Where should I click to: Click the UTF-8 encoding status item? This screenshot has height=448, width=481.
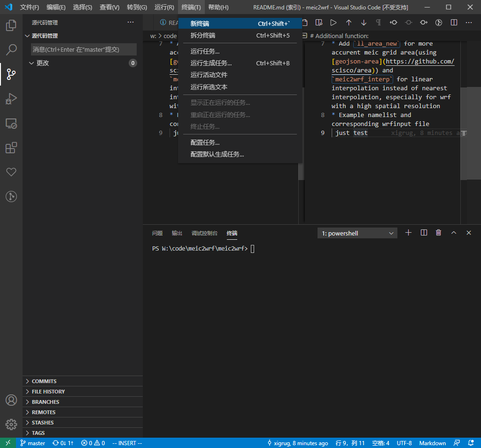pyautogui.click(x=404, y=443)
